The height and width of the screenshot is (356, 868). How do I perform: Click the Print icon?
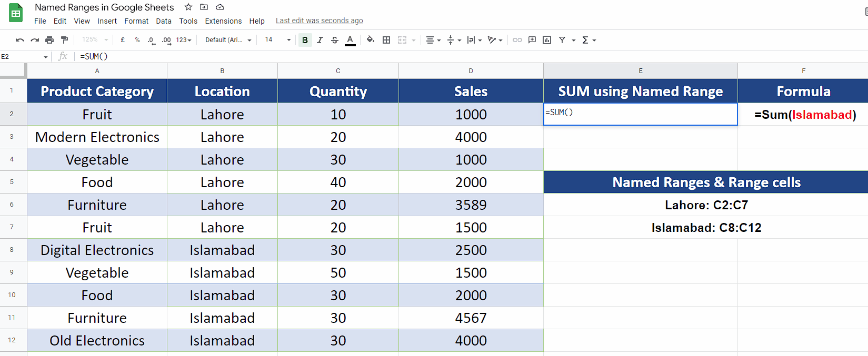[x=49, y=40]
